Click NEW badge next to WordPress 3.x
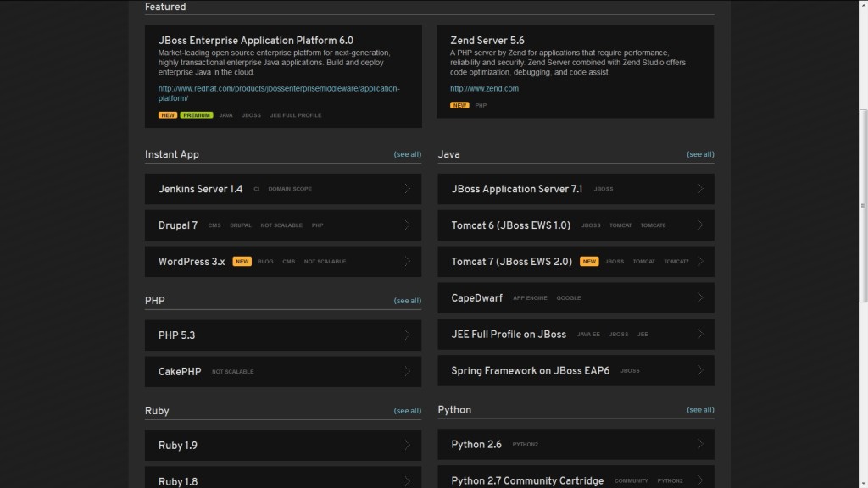The image size is (868, 488). click(242, 261)
